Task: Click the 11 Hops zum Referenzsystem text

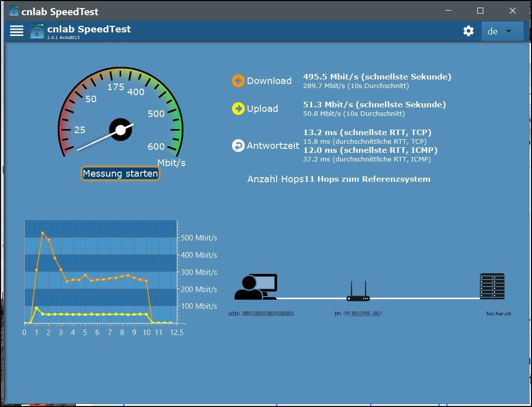Action: coord(367,179)
